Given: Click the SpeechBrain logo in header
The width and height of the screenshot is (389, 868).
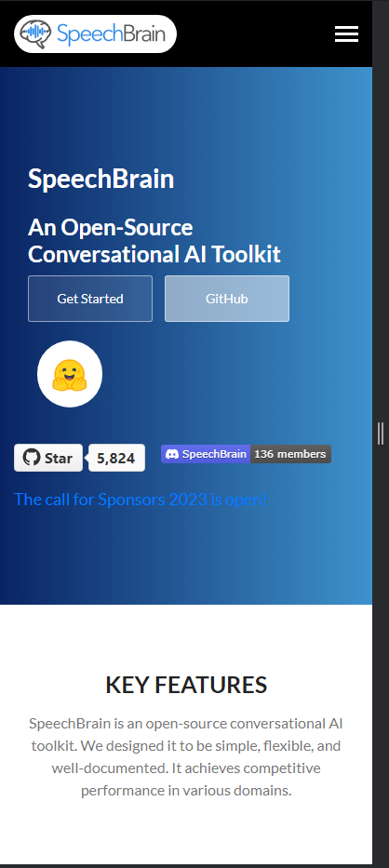Looking at the screenshot, I should click(95, 33).
